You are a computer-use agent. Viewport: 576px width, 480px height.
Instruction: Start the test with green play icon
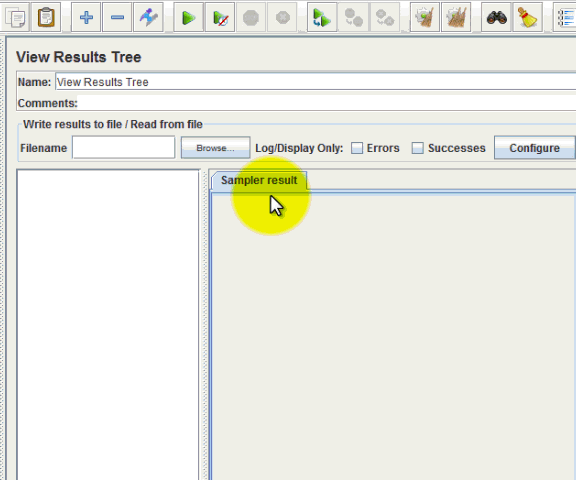pos(188,17)
